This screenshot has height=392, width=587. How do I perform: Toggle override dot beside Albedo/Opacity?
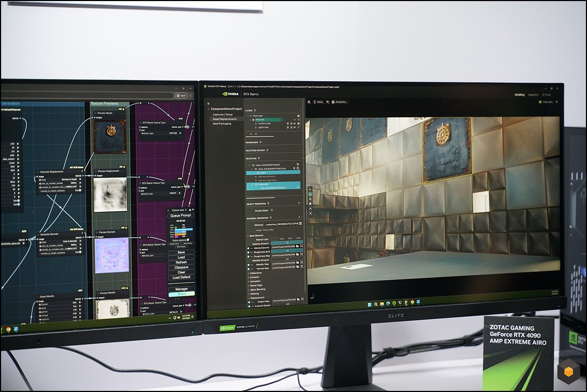click(248, 249)
